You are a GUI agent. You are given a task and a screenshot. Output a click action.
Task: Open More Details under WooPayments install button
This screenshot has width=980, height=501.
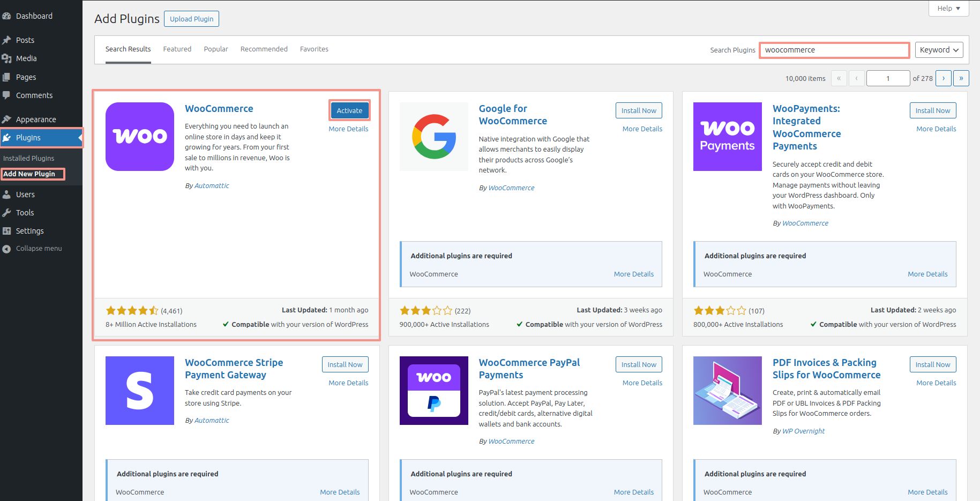[936, 129]
